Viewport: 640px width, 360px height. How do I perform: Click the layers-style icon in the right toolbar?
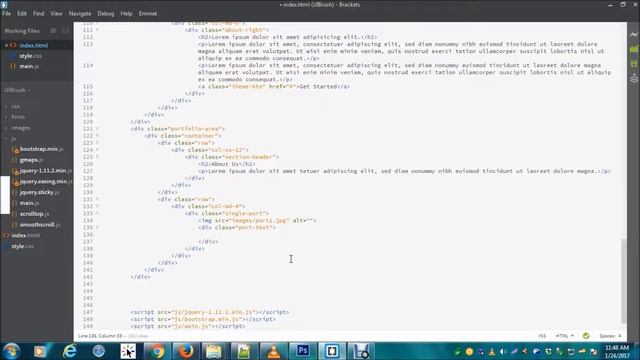coord(633,78)
